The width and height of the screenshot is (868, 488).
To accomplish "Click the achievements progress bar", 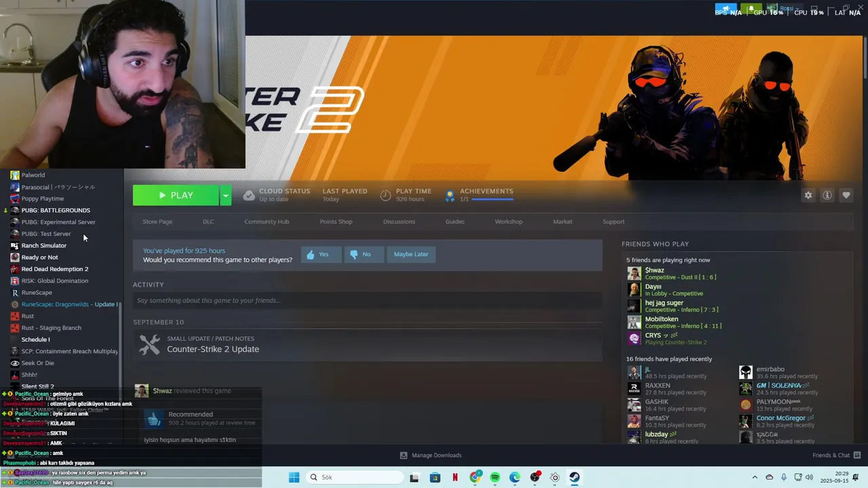I will tap(492, 199).
